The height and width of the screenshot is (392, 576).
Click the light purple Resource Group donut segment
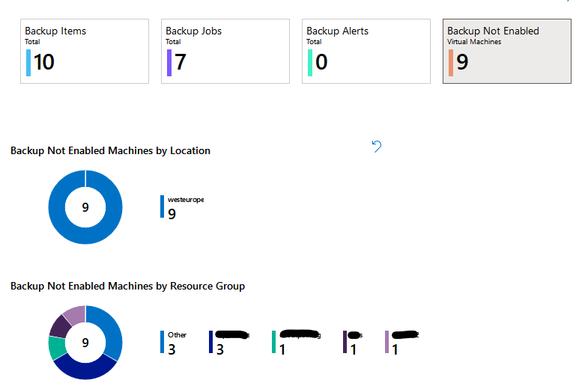point(73,313)
